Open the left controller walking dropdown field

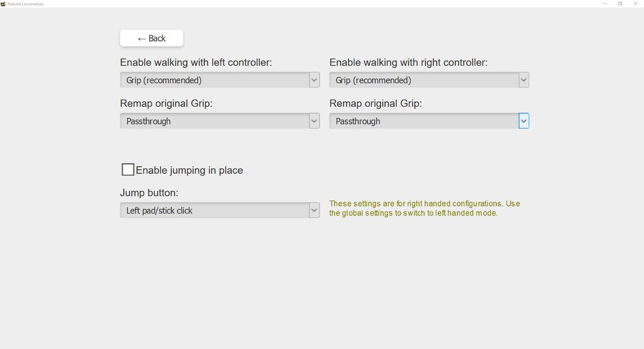point(220,80)
